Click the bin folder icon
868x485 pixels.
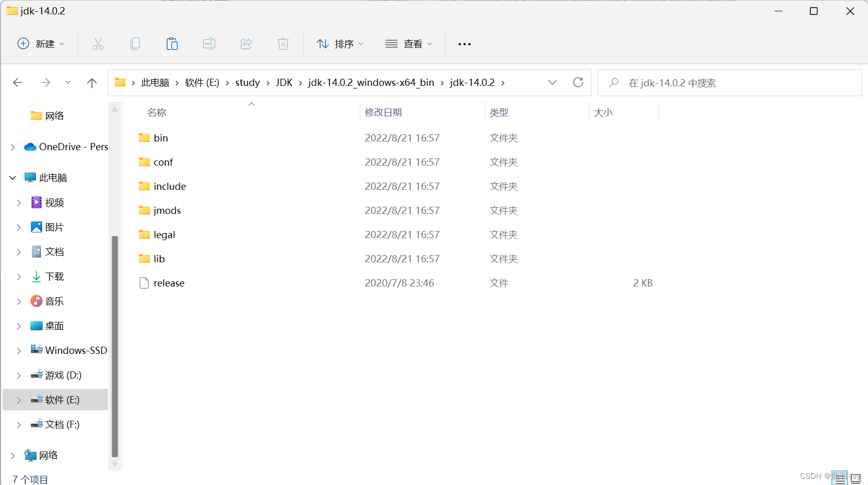tap(144, 138)
